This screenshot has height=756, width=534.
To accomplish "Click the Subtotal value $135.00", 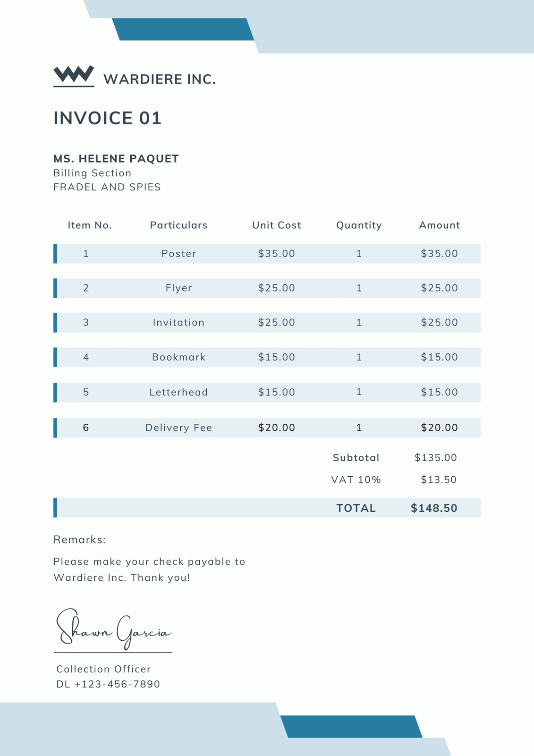I will 436,458.
